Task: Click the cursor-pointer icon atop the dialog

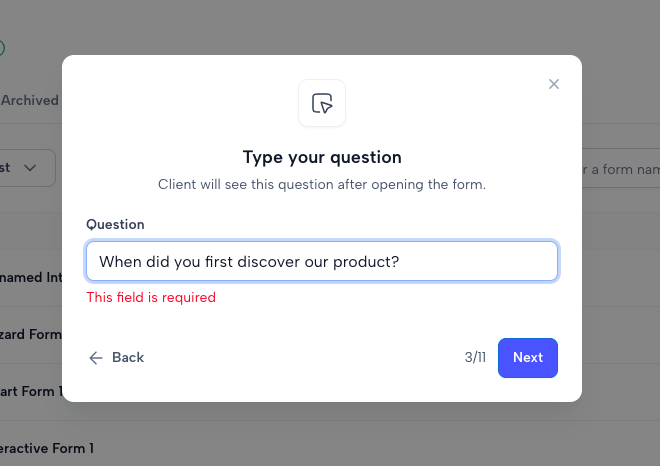Action: coord(322,103)
